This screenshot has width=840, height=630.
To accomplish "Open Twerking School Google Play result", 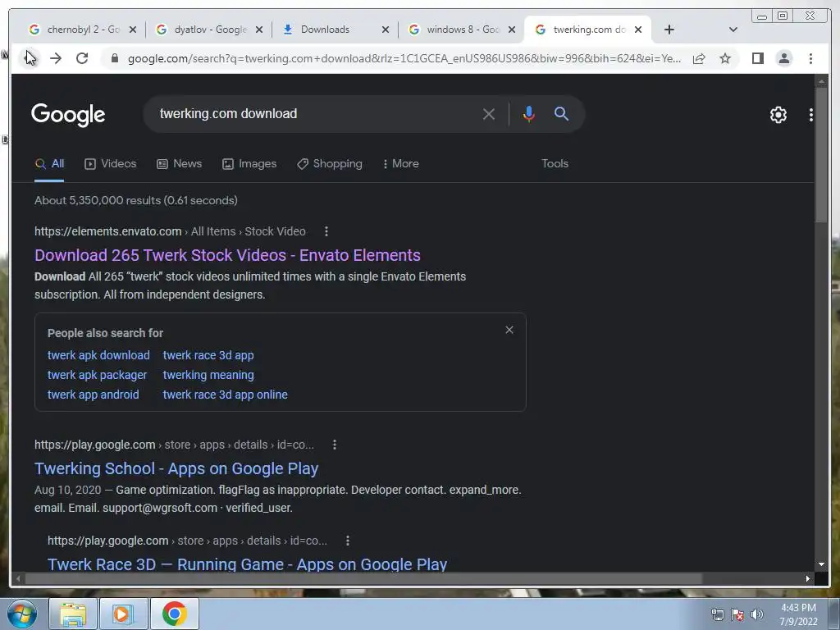I will tap(176, 468).
